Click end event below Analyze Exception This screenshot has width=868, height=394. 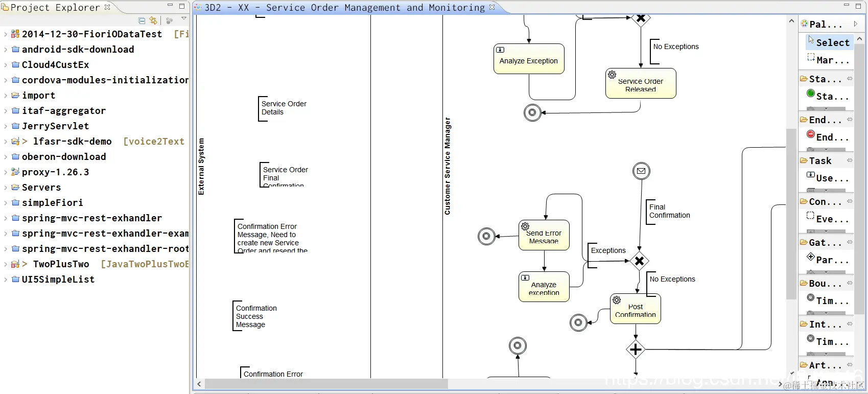532,112
